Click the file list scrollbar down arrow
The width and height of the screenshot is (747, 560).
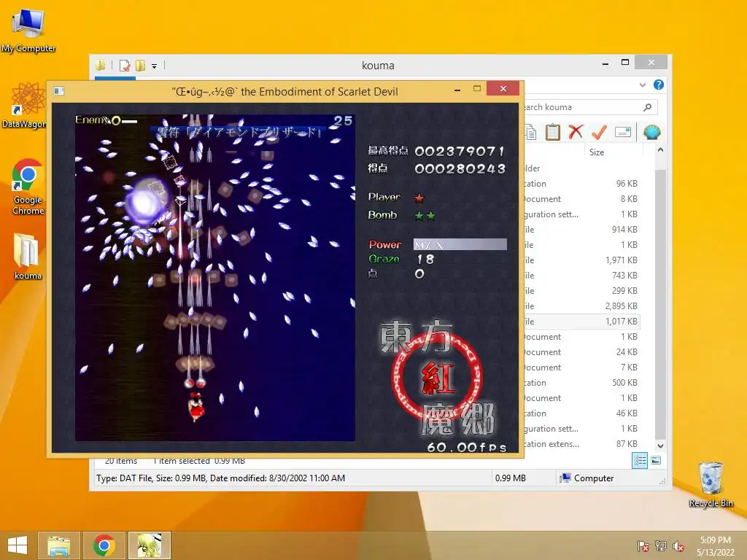[x=660, y=446]
